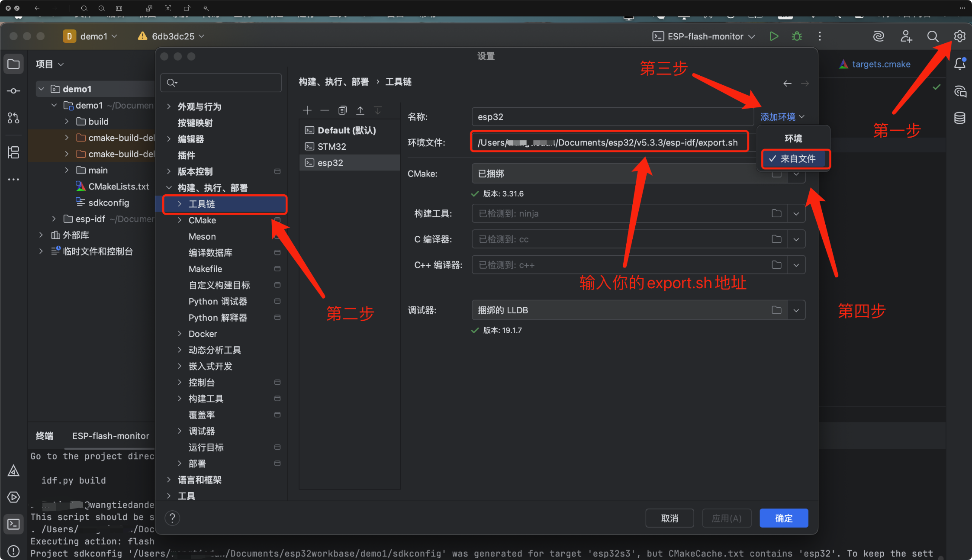The image size is (972, 560).
Task: Open more actions vertical dots in toolbar
Action: 820,36
